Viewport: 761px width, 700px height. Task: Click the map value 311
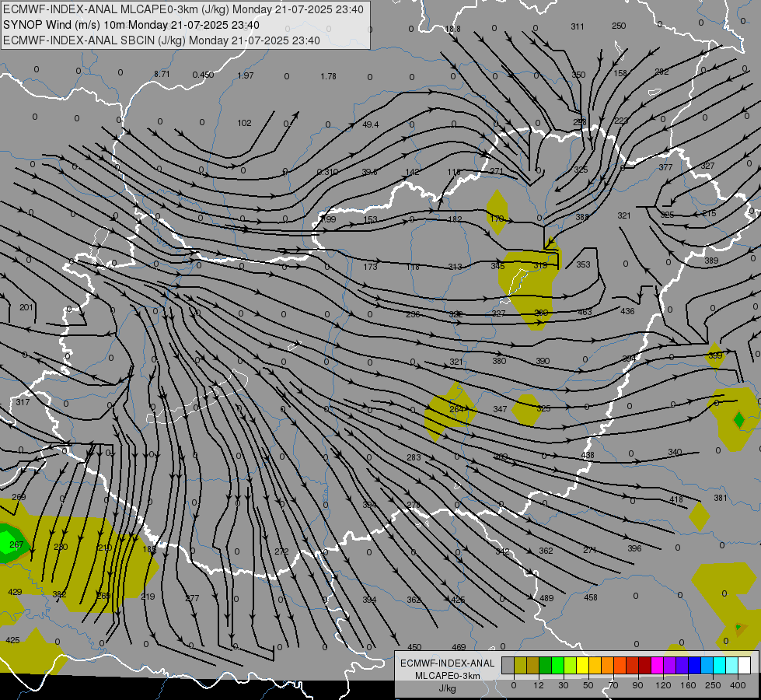click(x=578, y=26)
